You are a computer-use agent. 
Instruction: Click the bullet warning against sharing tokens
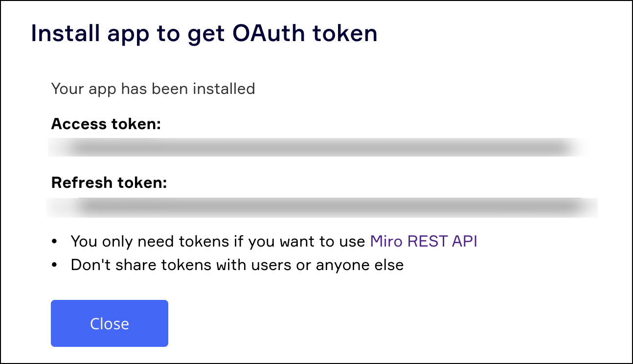click(237, 265)
